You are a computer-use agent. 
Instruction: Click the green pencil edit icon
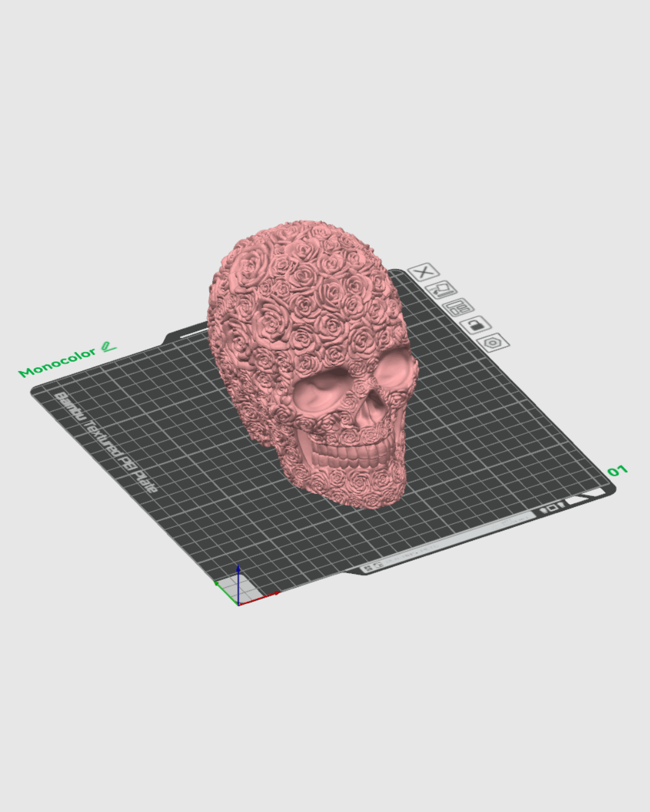point(108,347)
